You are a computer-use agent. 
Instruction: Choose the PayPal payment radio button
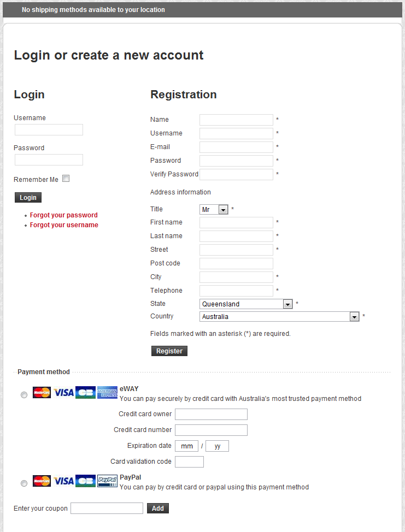(x=24, y=483)
